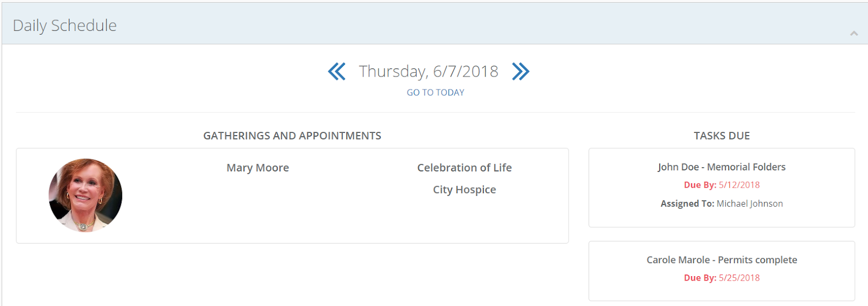This screenshot has width=868, height=306.
Task: Advance to the next day
Action: (x=520, y=72)
